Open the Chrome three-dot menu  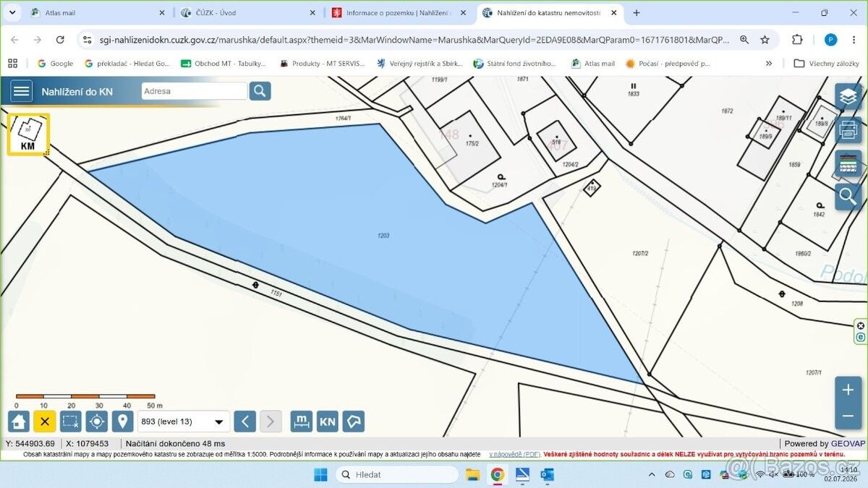pyautogui.click(x=854, y=40)
